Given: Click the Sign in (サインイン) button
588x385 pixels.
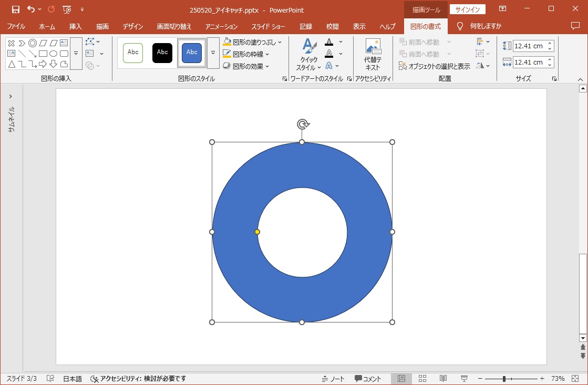Looking at the screenshot, I should click(467, 9).
